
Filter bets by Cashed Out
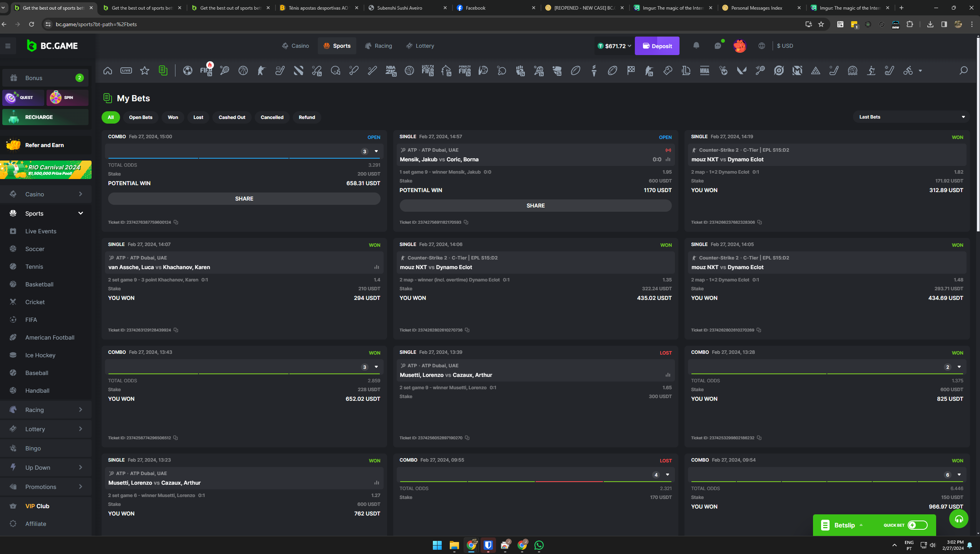pos(232,117)
